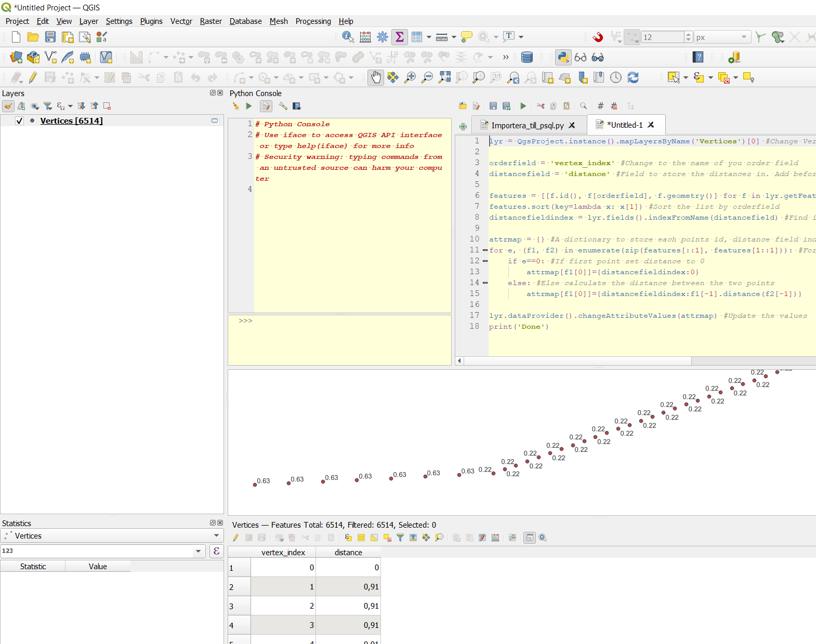
Task: Save the script in the editor toolbar
Action: 493,106
